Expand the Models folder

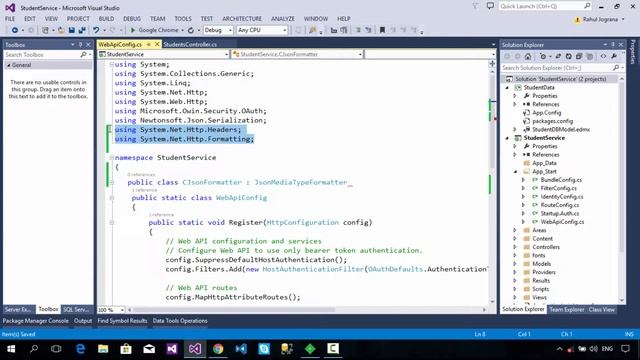[515, 264]
